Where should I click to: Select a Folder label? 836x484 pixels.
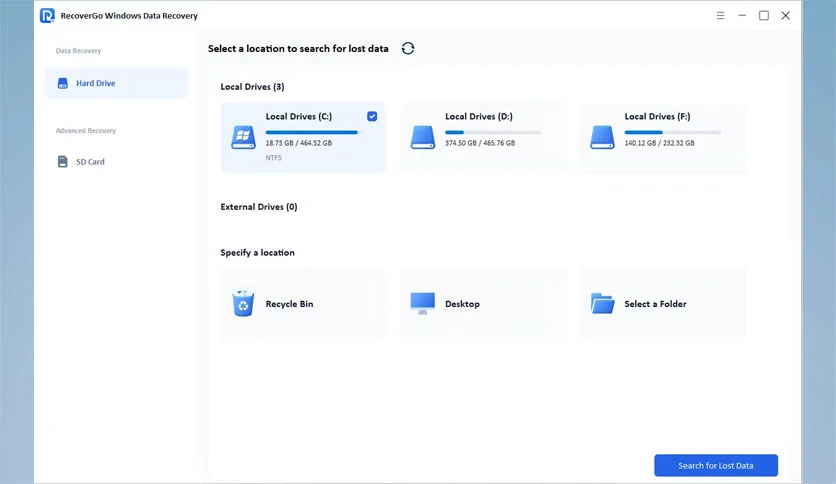click(x=655, y=304)
